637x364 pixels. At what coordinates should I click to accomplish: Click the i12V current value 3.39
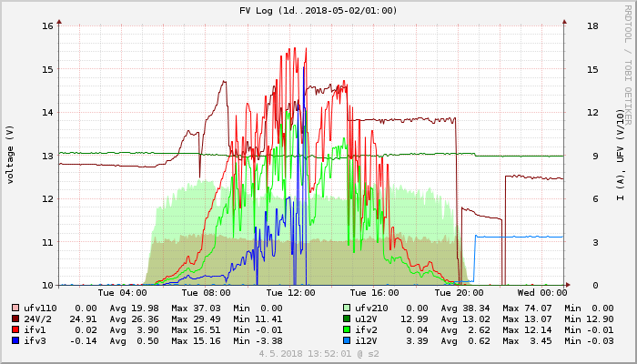click(x=417, y=341)
